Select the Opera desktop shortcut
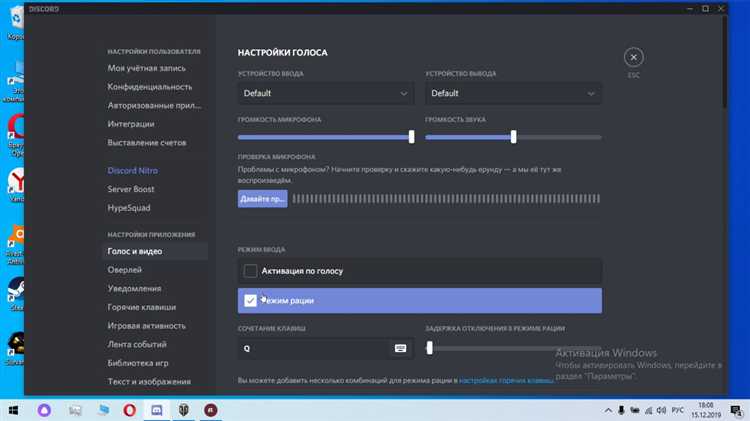Image resolution: width=750 pixels, height=421 pixels. click(15, 134)
